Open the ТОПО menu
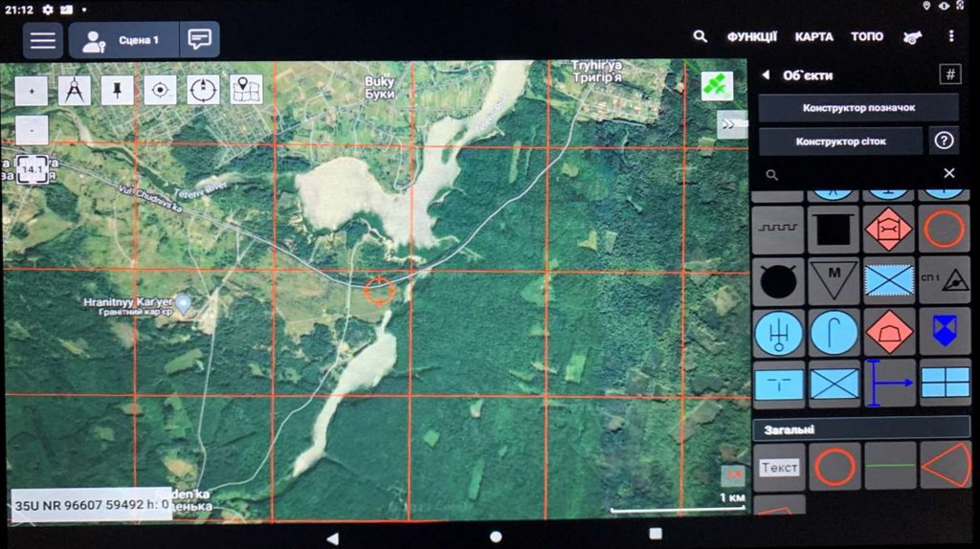 point(867,37)
